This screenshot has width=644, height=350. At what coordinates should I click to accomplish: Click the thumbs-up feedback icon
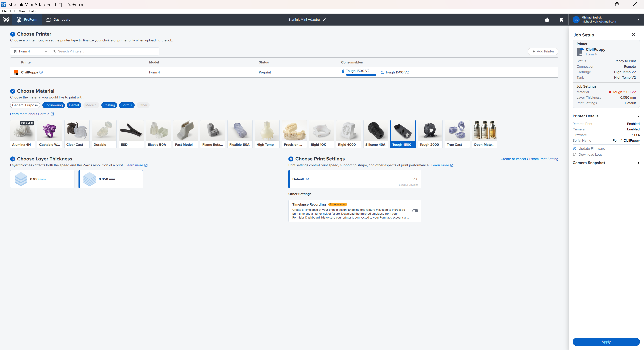pyautogui.click(x=547, y=20)
